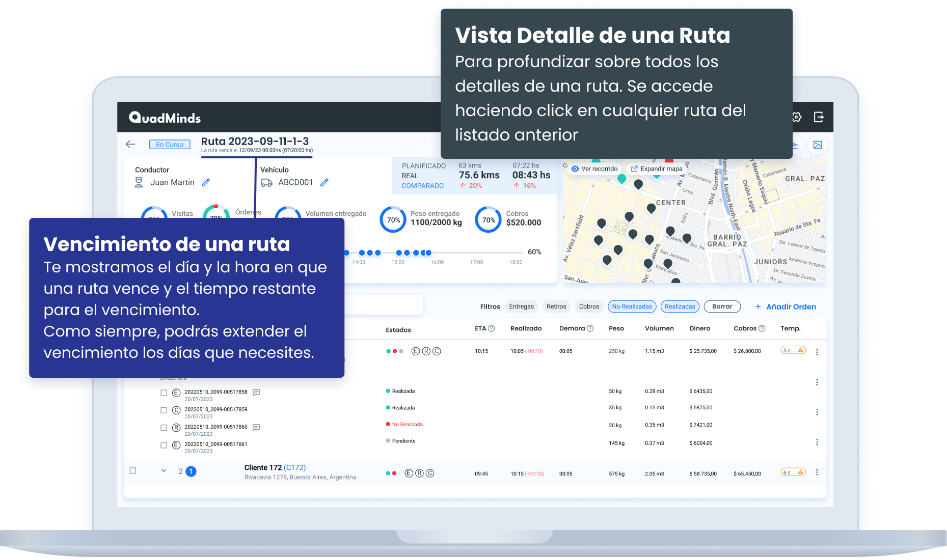Click the Borrar filters button
947x560 pixels.
722,306
